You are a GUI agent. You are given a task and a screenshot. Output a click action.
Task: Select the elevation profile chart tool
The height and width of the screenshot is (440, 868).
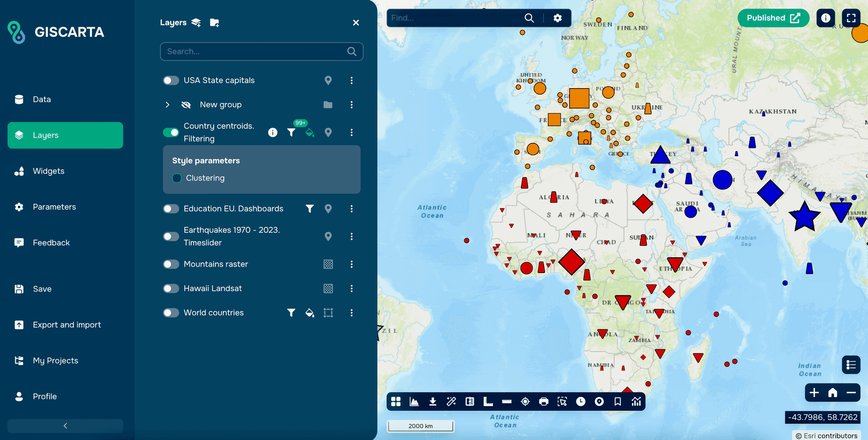coord(414,401)
